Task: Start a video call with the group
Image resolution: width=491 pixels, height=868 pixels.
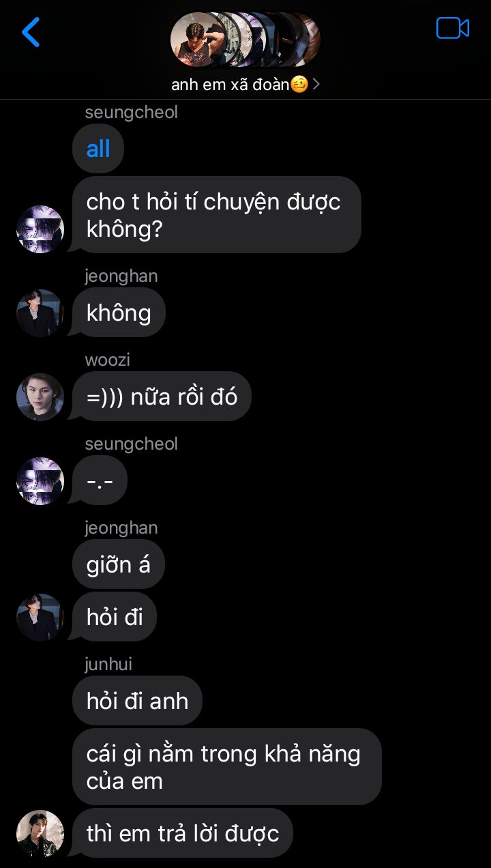Action: [x=453, y=29]
